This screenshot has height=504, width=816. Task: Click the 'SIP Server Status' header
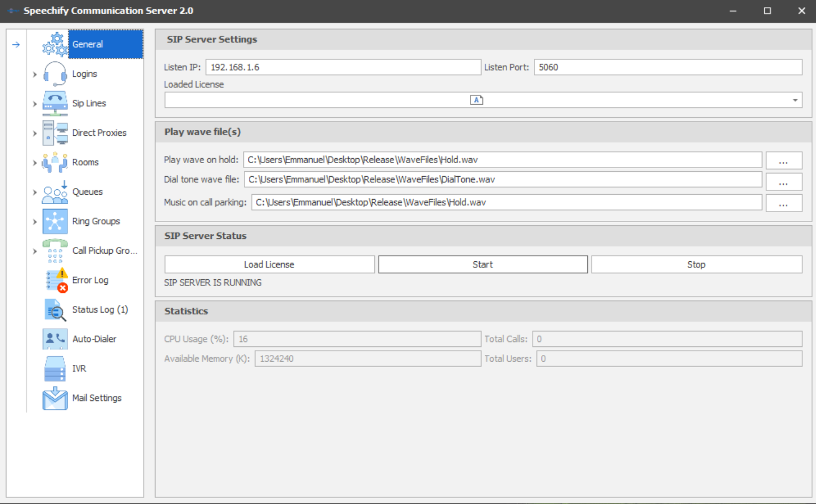click(x=205, y=236)
